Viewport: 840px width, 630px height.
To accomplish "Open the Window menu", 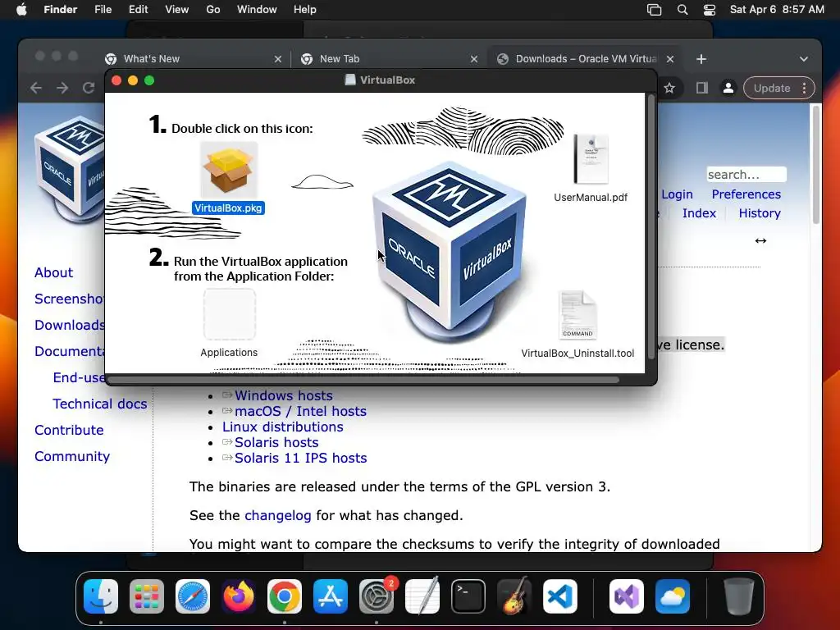I will 257,10.
